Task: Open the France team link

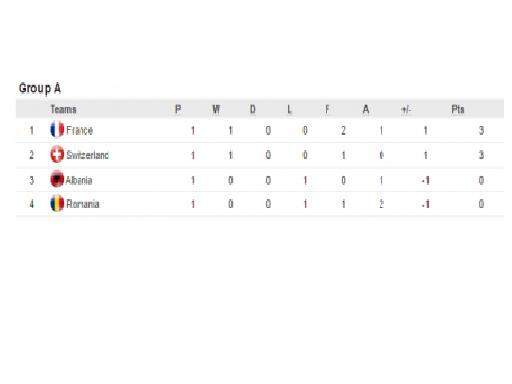Action: click(x=79, y=130)
